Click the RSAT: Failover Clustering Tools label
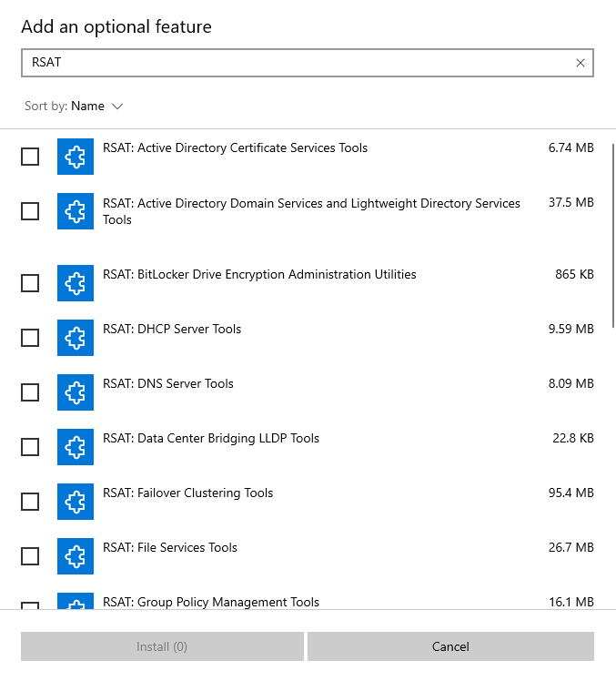The image size is (616, 681). coord(188,493)
